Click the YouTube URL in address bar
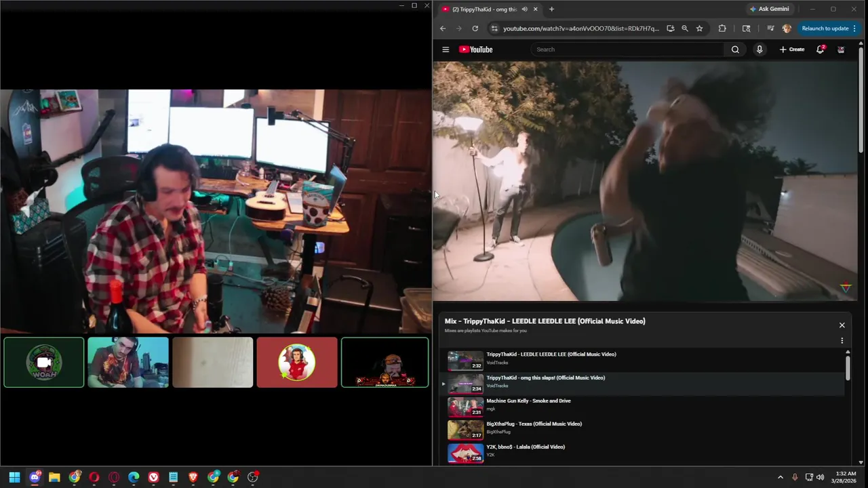 580,28
